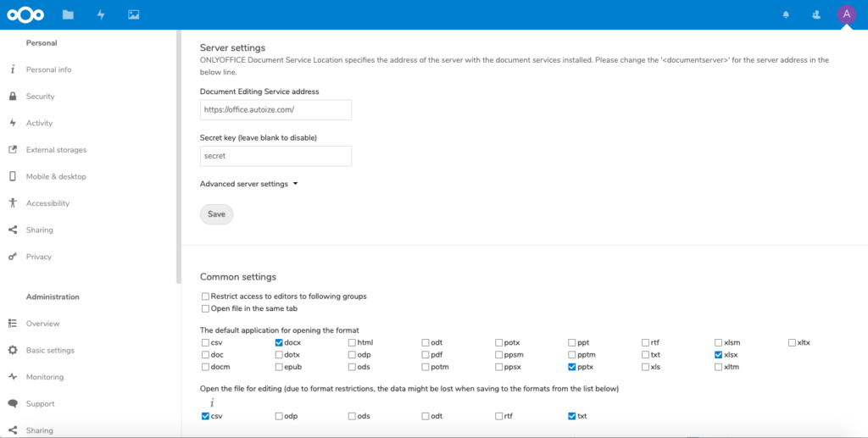
Task: Open Support admin page
Action: click(41, 404)
